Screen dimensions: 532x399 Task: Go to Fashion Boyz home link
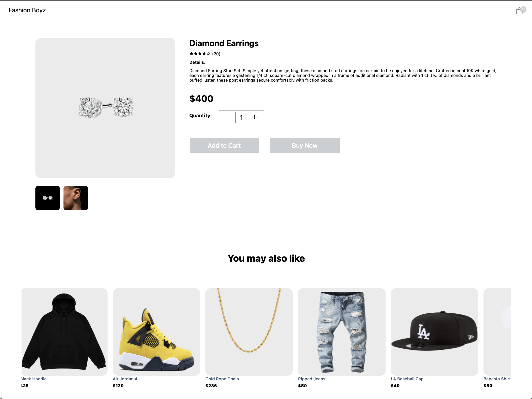pos(27,10)
